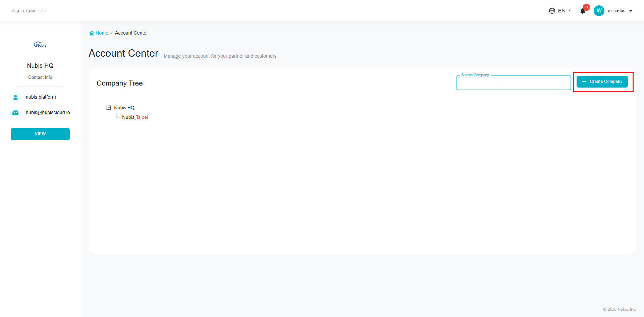Image resolution: width=644 pixels, height=317 pixels.
Task: Go to Home via breadcrumb link
Action: click(102, 33)
